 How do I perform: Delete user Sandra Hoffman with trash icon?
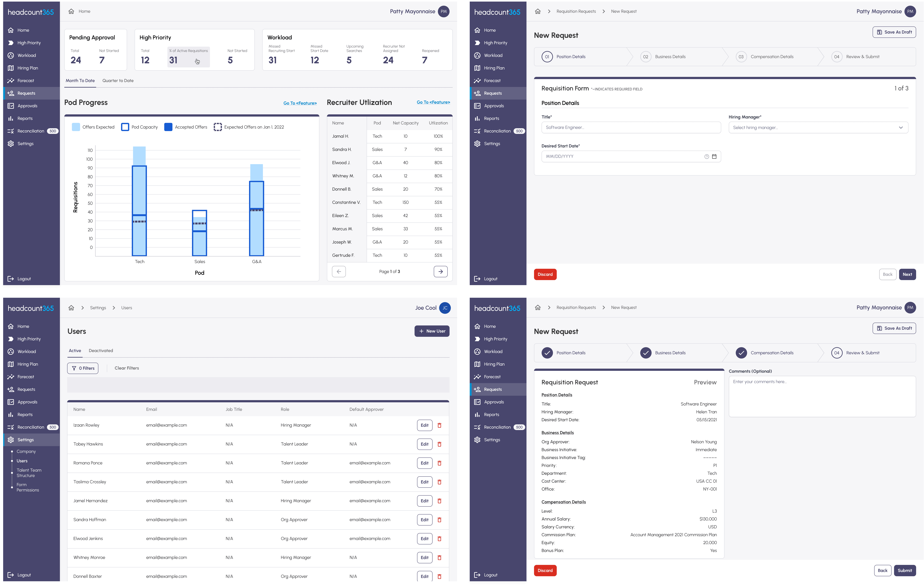click(439, 520)
